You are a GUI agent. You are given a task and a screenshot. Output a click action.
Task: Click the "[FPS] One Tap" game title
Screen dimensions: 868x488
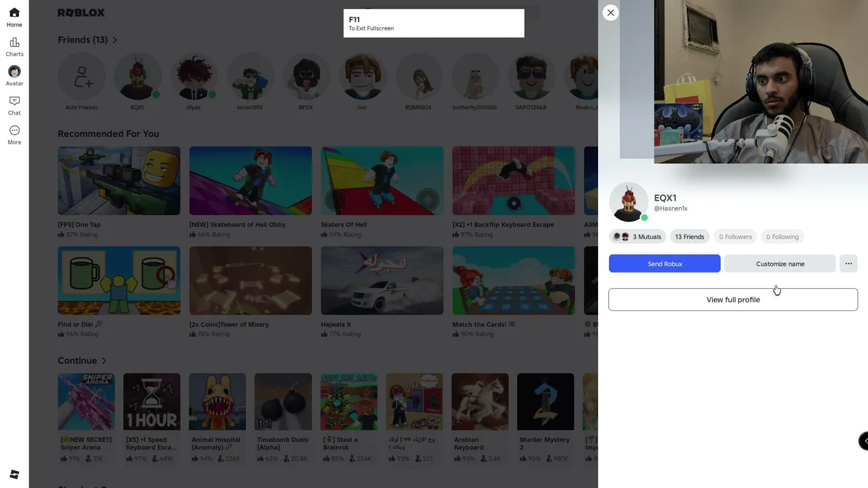(x=79, y=224)
